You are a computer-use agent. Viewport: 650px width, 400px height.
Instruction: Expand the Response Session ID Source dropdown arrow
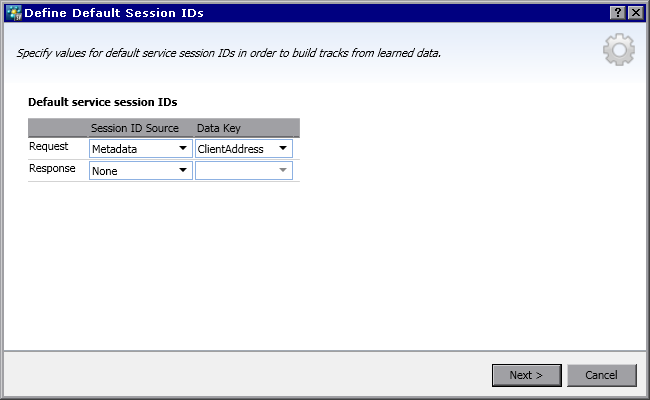[183, 171]
